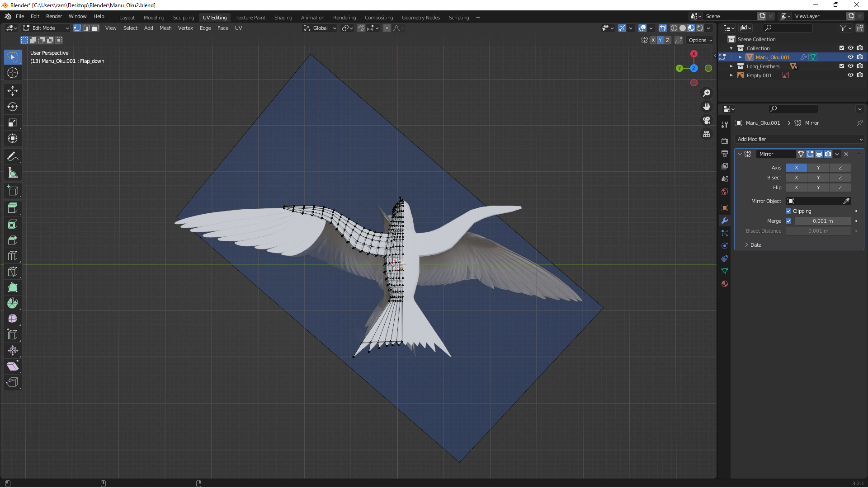Switch to Geometry Nodes workspace tab
The width and height of the screenshot is (868, 488).
421,18
